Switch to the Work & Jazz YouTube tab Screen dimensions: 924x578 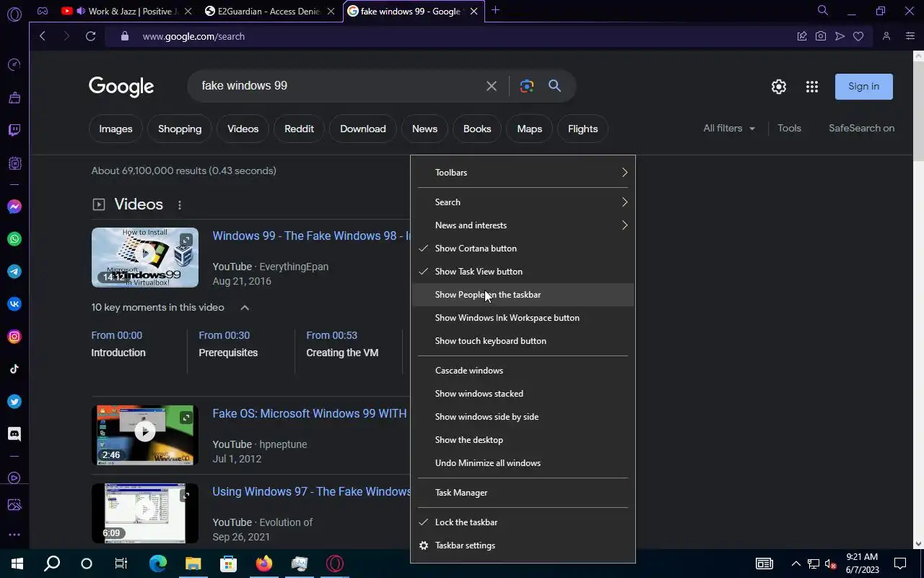coord(127,11)
